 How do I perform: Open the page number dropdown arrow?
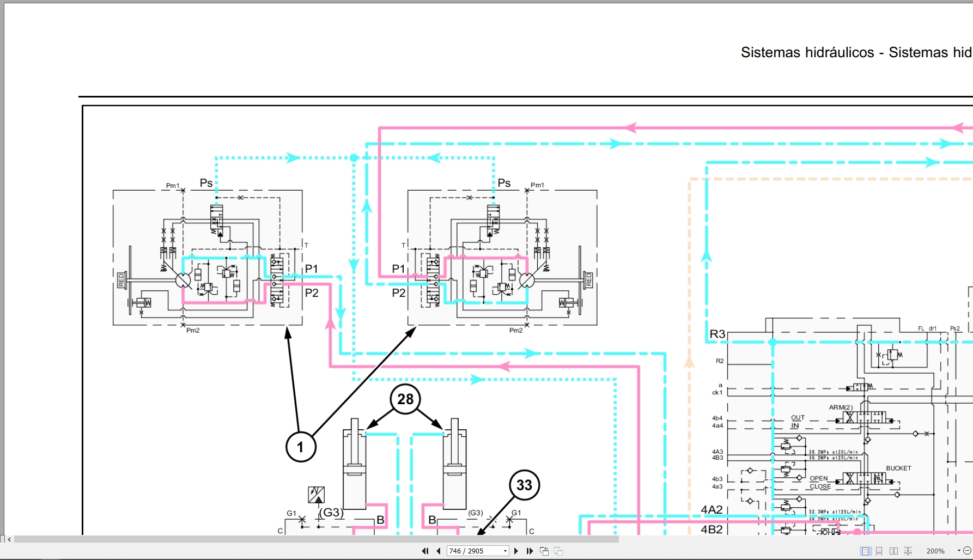click(x=505, y=551)
